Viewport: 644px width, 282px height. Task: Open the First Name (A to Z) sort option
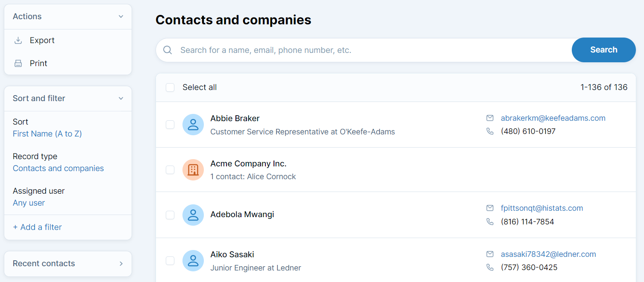(x=47, y=134)
